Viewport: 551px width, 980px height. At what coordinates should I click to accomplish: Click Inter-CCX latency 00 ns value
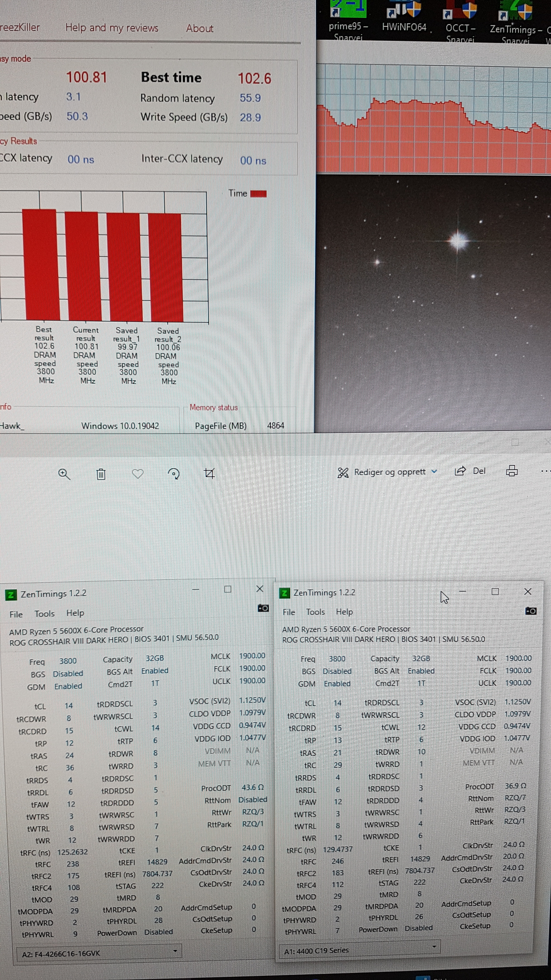[253, 160]
